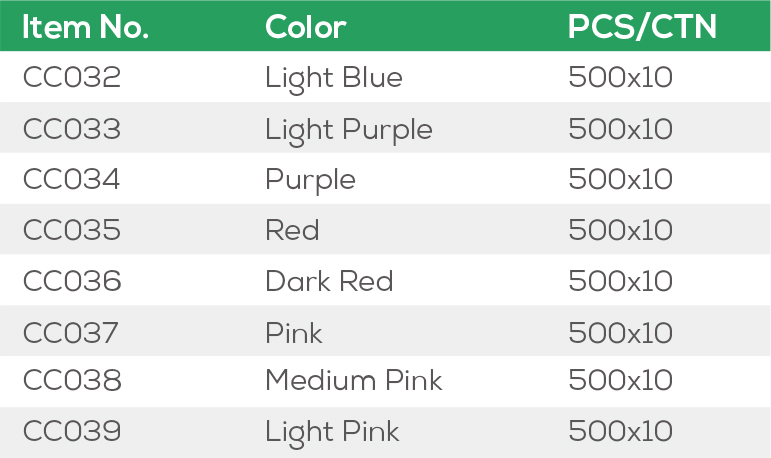Click the Item No. column header
Viewport: 771px width, 458px height.
(85, 27)
